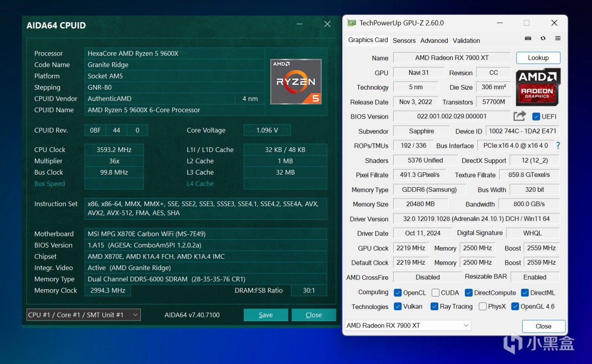
Task: Toggle the OpenCL checkbox
Action: pyautogui.click(x=398, y=293)
